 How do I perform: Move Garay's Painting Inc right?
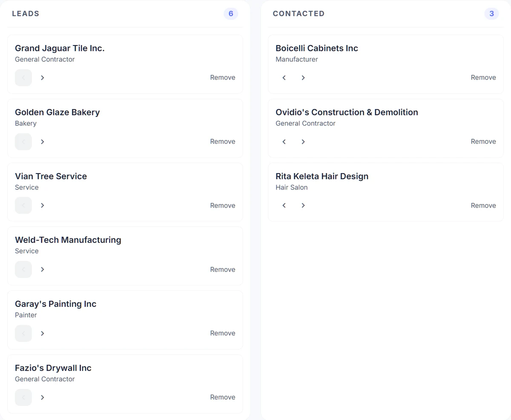click(x=43, y=334)
